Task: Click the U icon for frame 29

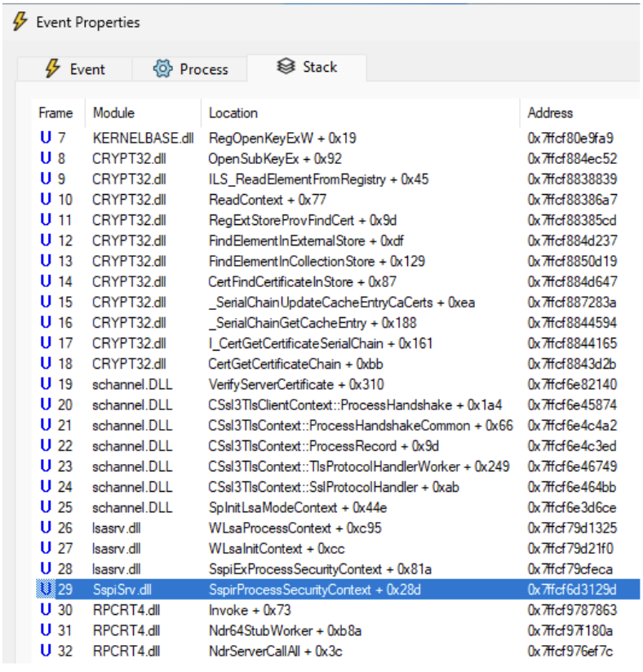Action: pos(46,589)
